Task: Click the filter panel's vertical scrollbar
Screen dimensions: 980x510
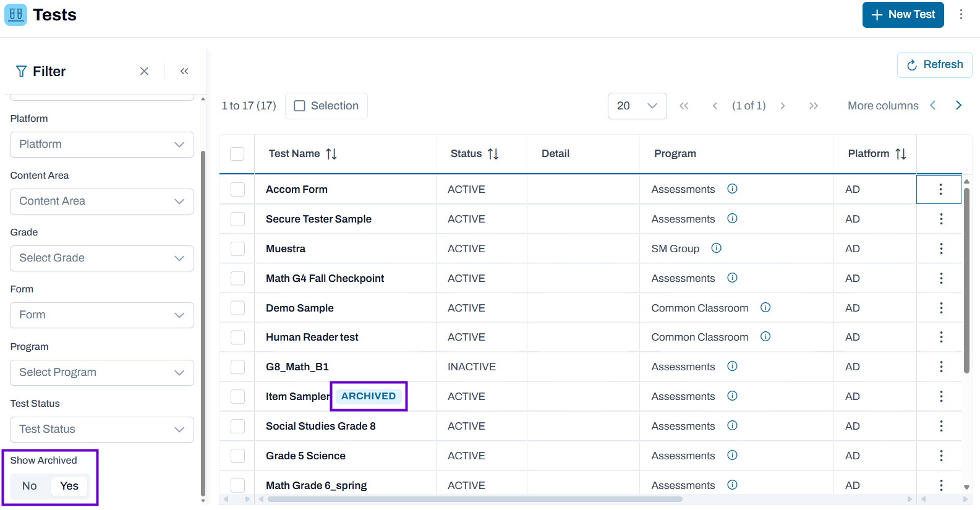Action: 203,323
